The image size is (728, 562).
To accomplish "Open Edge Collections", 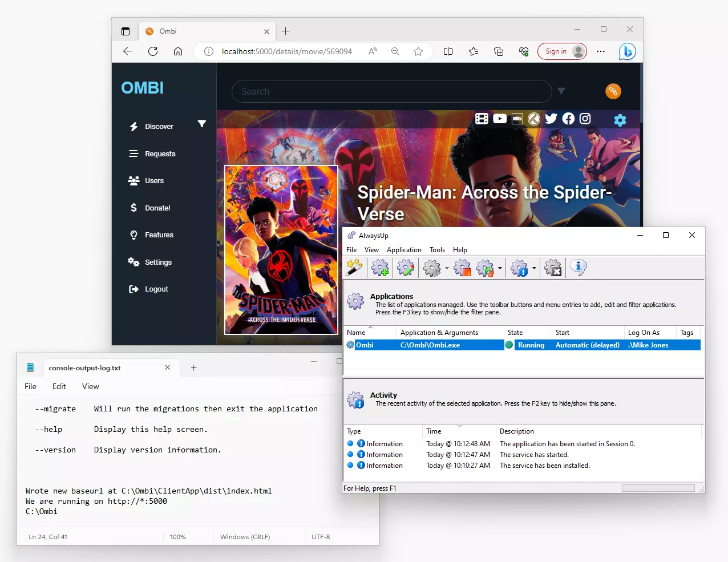I will pos(499,51).
